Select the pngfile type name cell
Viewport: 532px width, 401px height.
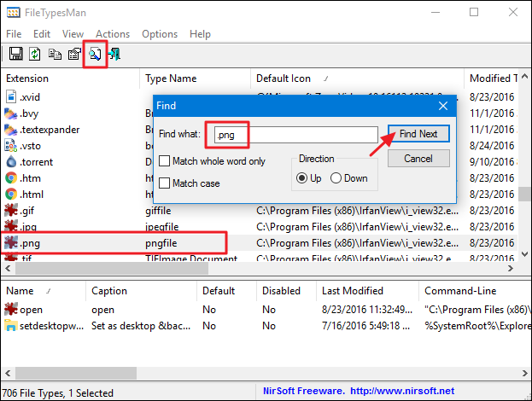(161, 243)
